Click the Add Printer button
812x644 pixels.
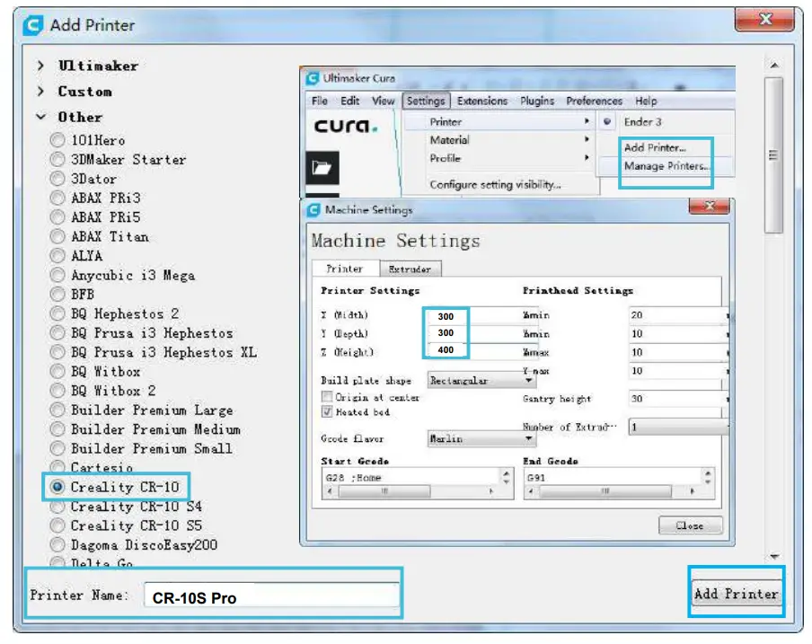pyautogui.click(x=736, y=594)
